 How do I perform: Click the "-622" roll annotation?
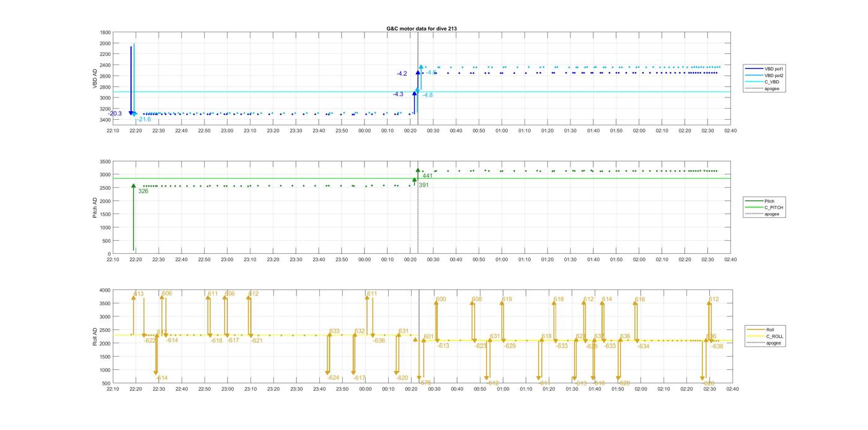(150, 340)
